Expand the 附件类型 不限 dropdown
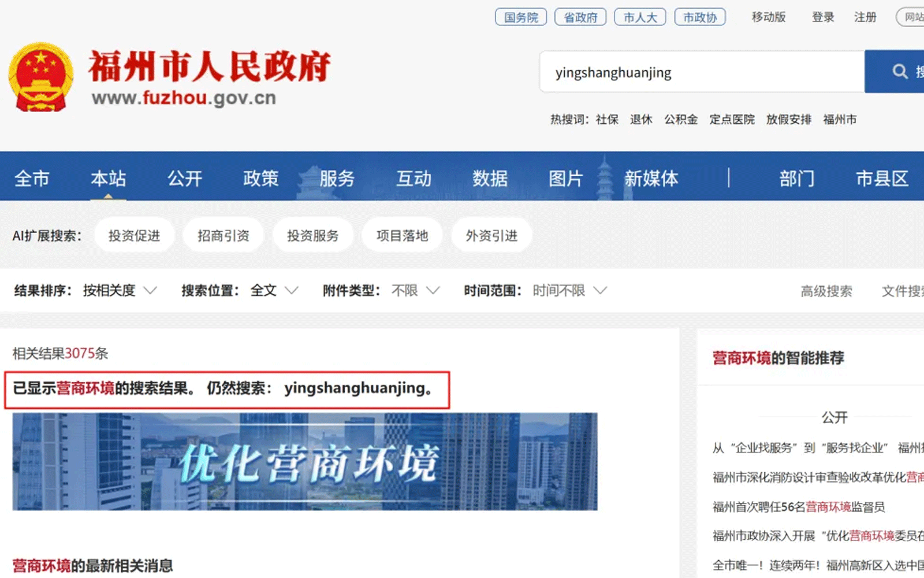 point(415,290)
